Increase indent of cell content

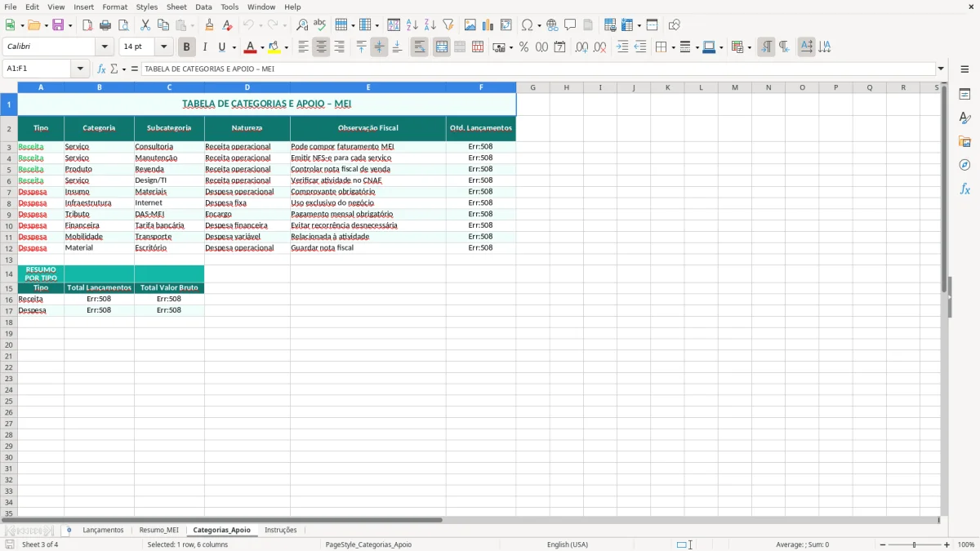(622, 47)
